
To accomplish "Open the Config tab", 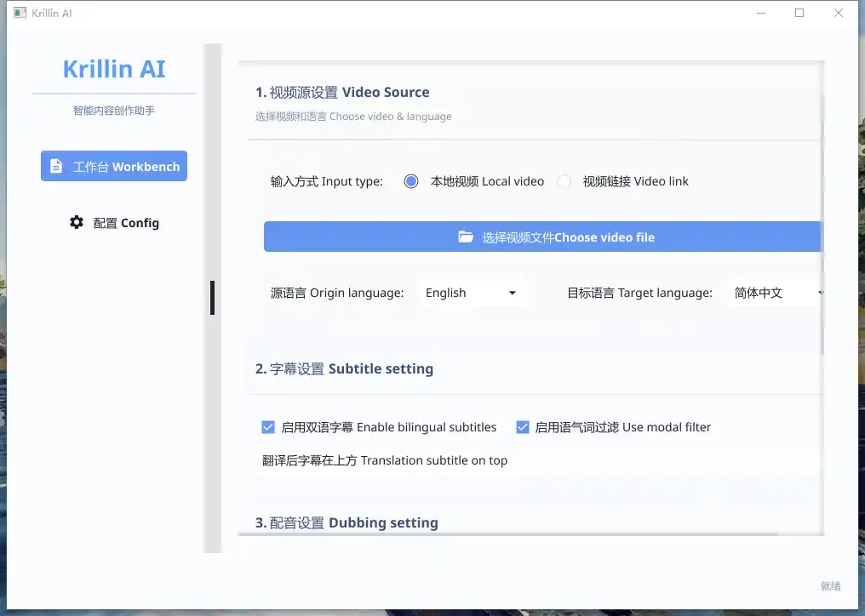I will 114,223.
